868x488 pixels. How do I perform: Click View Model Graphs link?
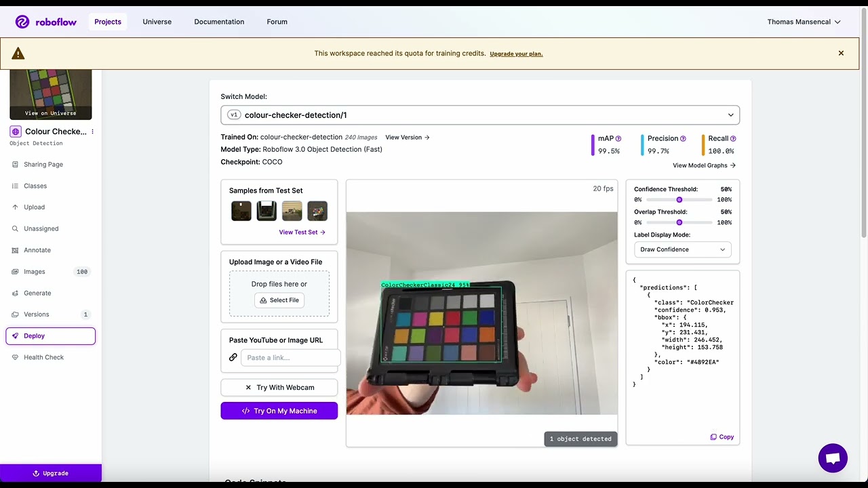(x=704, y=165)
